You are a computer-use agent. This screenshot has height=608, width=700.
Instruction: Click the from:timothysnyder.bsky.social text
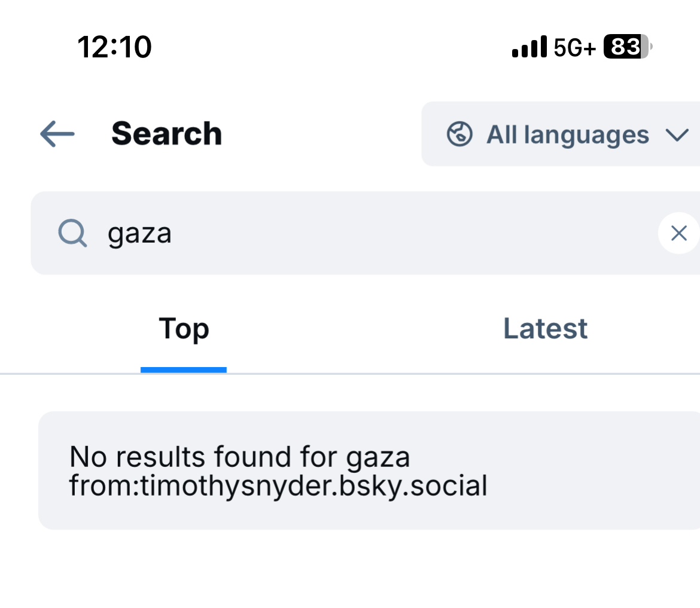(x=278, y=486)
